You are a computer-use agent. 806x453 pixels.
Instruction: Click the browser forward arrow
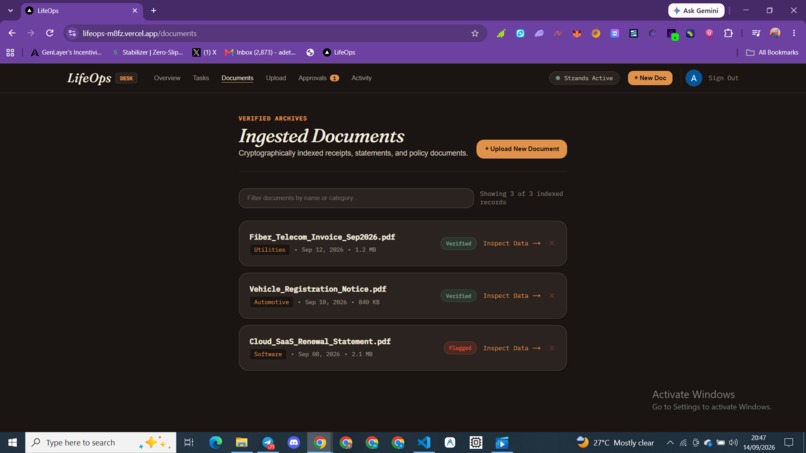click(x=31, y=33)
